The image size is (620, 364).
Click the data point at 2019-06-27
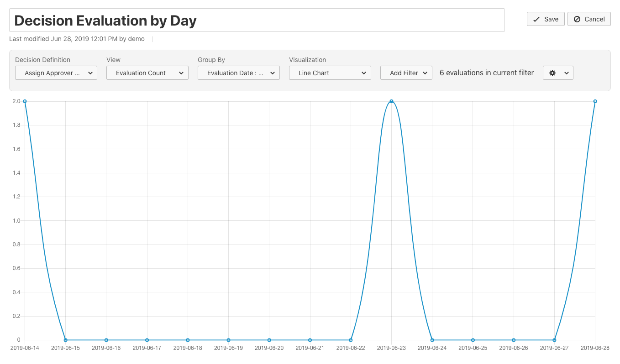(554, 340)
